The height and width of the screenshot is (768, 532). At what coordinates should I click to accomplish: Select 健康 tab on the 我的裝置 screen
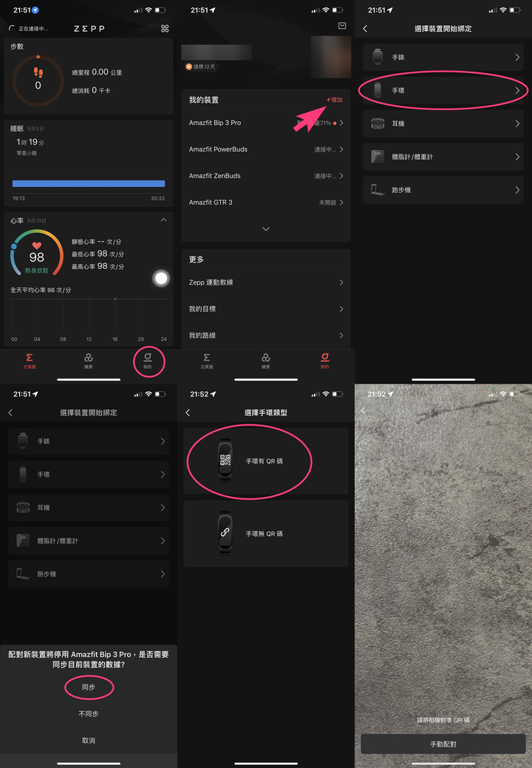pos(266,361)
